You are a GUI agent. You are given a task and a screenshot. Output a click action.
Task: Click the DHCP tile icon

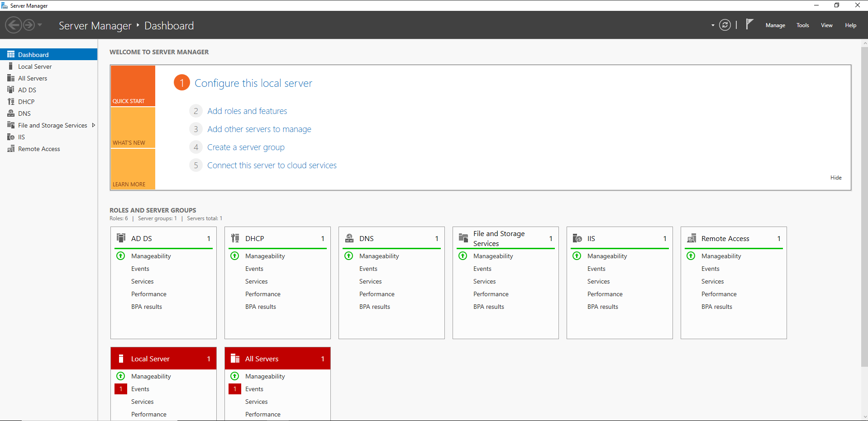click(x=235, y=238)
